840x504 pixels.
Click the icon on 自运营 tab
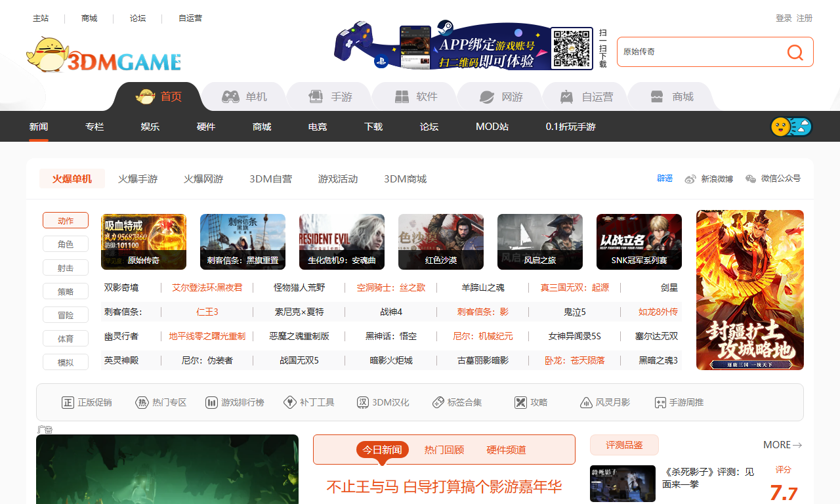[566, 96]
